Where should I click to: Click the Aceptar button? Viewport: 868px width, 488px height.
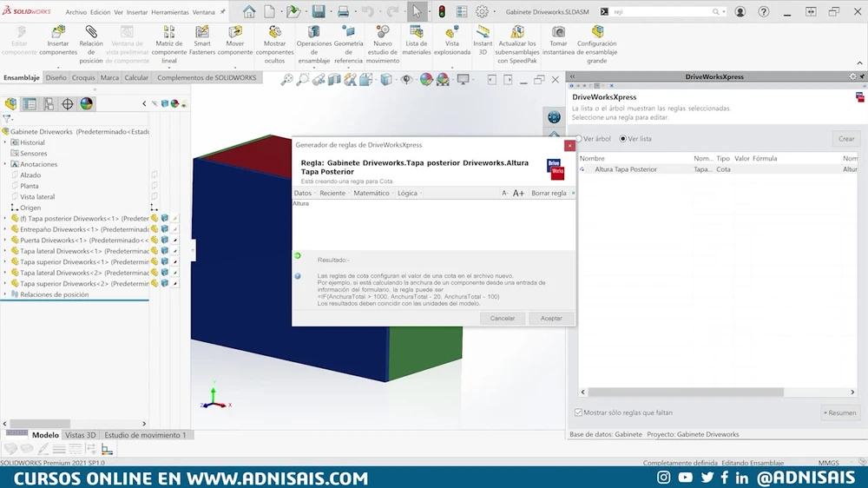coord(551,318)
